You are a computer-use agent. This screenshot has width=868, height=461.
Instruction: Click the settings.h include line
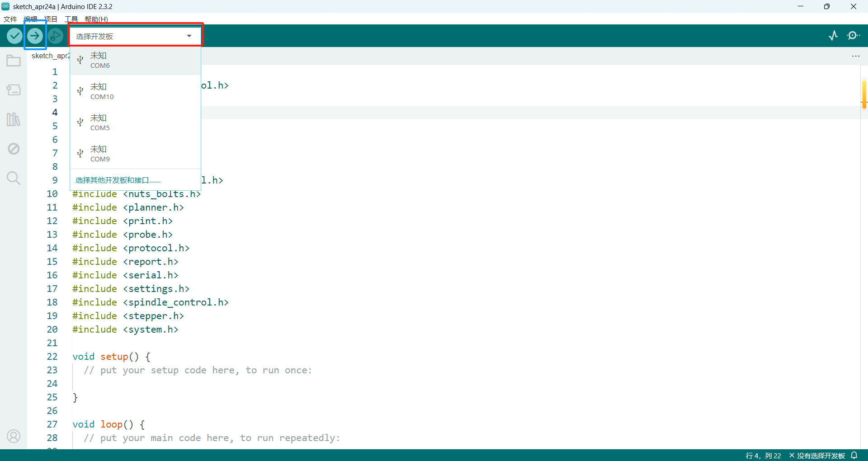click(131, 289)
